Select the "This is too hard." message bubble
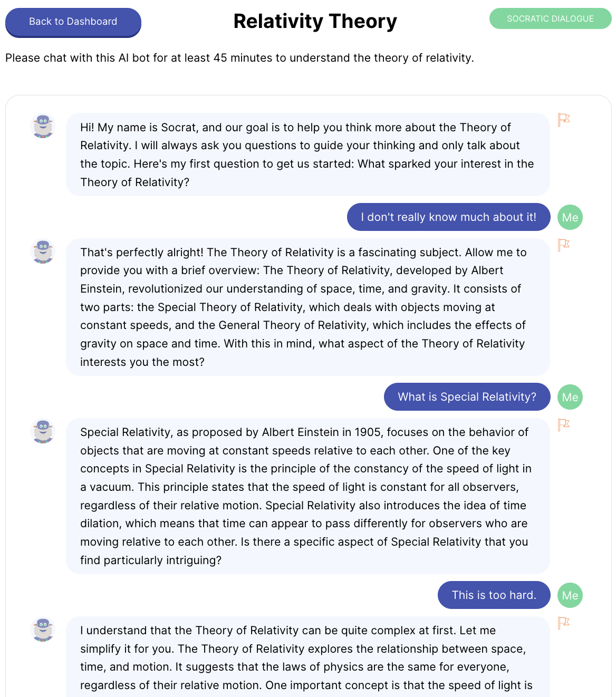Viewport: 616px width, 697px height. [494, 595]
